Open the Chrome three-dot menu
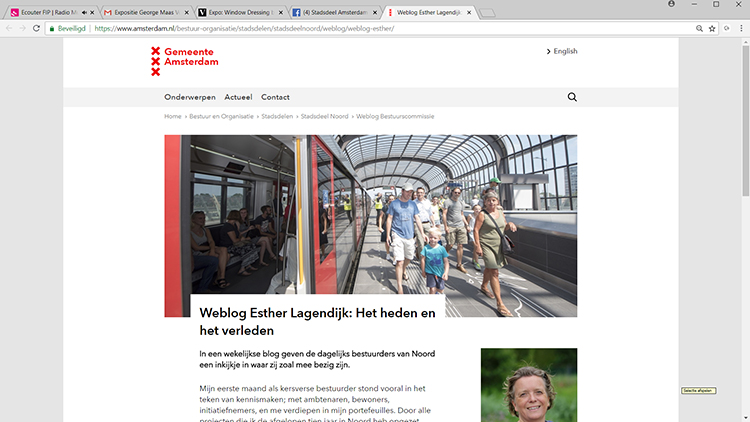Viewport: 750px width, 422px height. 741,29
